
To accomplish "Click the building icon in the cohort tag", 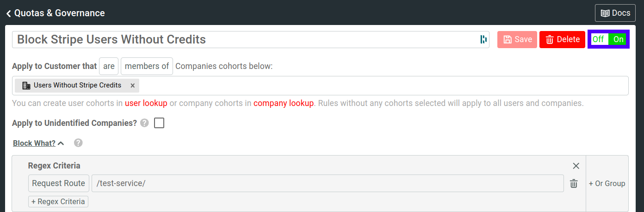I will [x=26, y=86].
